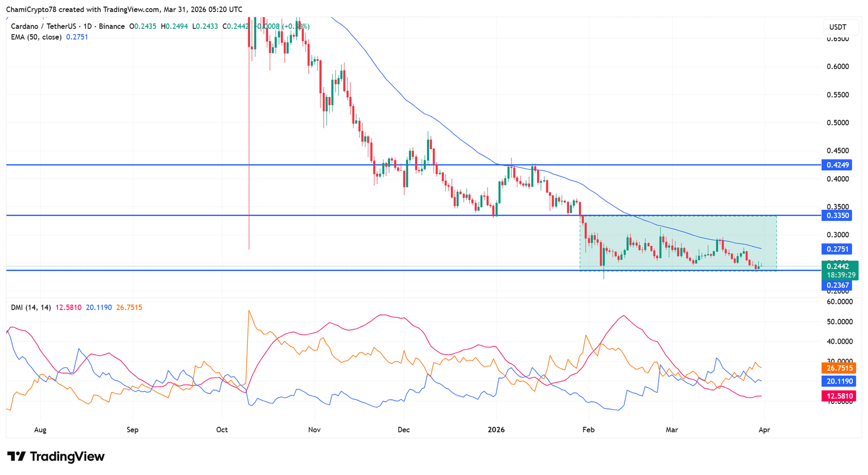Click the 0.2367 support line price tag
Image resolution: width=868 pixels, height=475 pixels.
coord(838,285)
